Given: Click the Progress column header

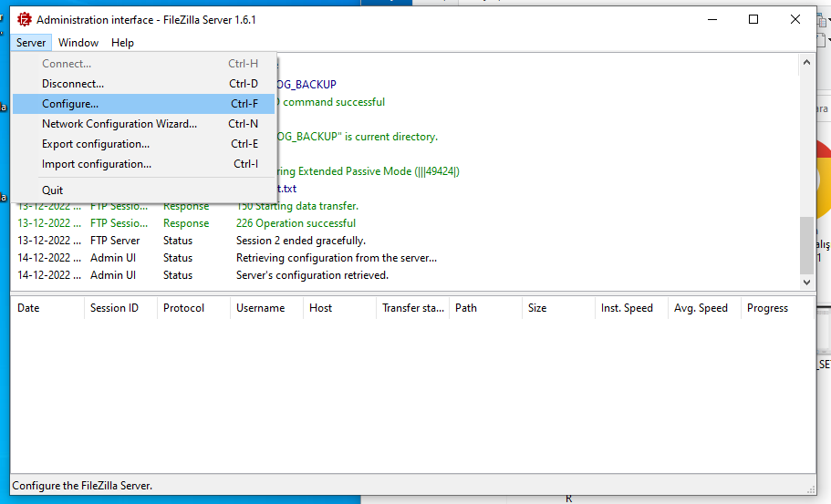Looking at the screenshot, I should 777,308.
